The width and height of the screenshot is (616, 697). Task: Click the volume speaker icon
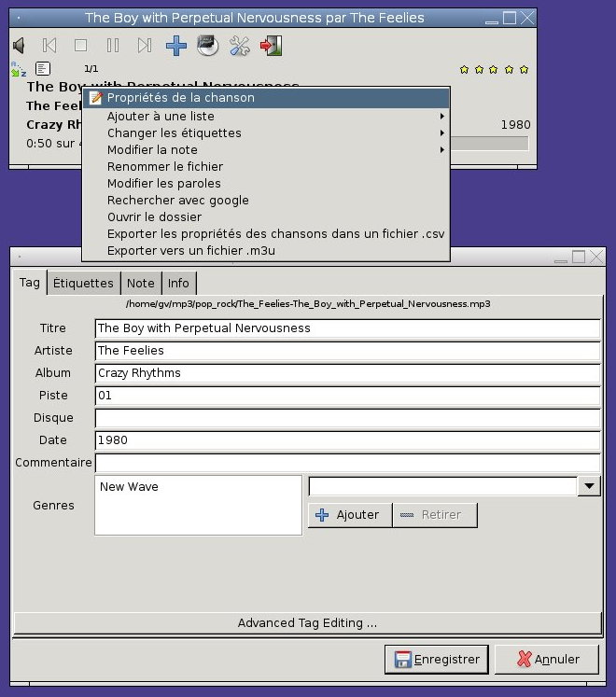(x=19, y=46)
